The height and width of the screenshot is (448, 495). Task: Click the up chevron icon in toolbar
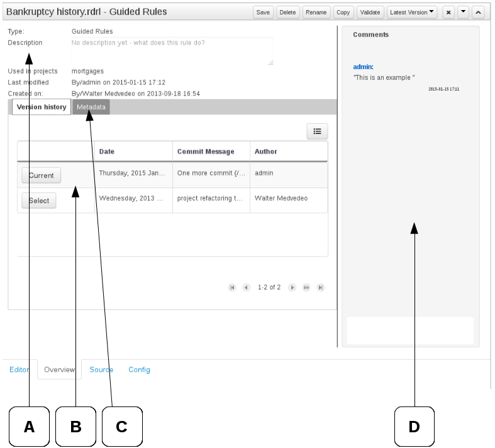click(477, 12)
